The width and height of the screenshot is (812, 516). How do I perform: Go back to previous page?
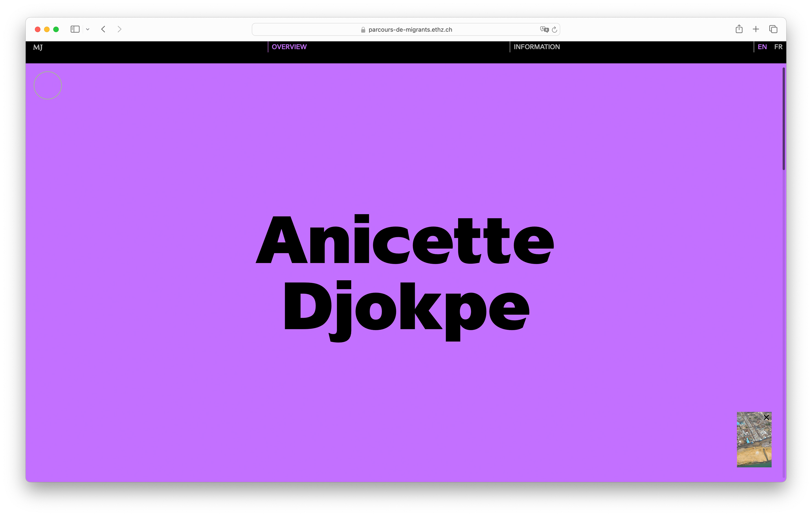pos(103,29)
